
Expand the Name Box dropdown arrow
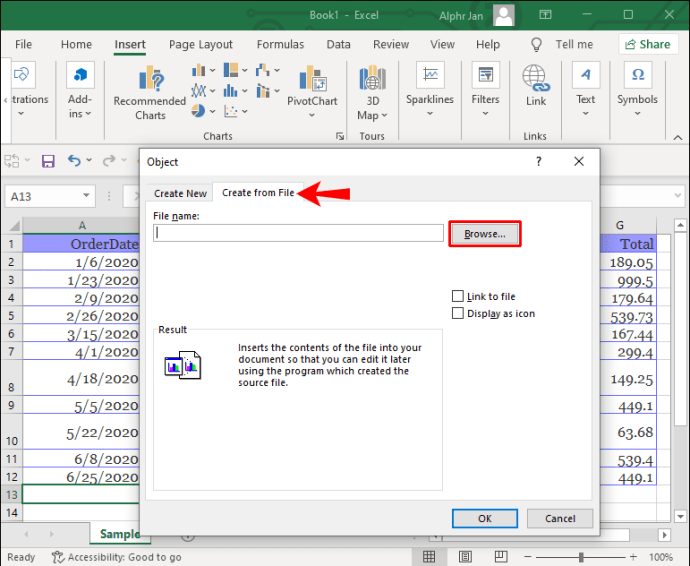click(86, 197)
